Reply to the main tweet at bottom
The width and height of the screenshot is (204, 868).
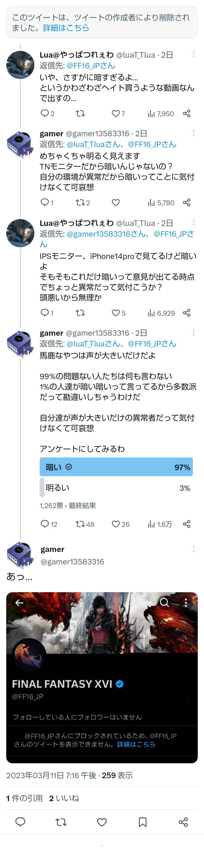point(20,822)
